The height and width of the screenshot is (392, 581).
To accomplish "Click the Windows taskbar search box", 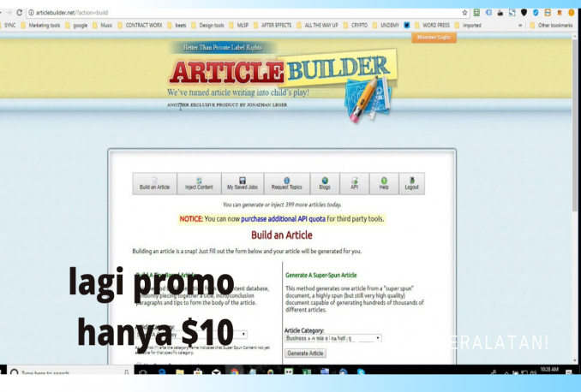I will [51, 373].
